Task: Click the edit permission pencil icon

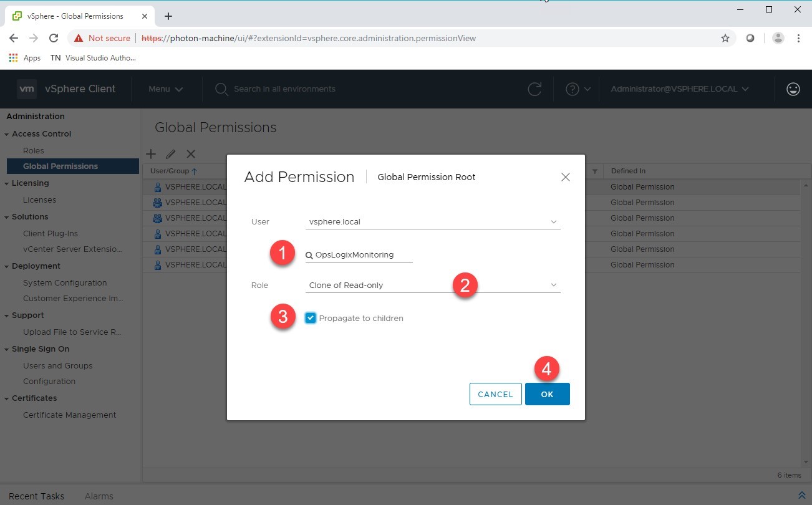Action: pyautogui.click(x=171, y=154)
